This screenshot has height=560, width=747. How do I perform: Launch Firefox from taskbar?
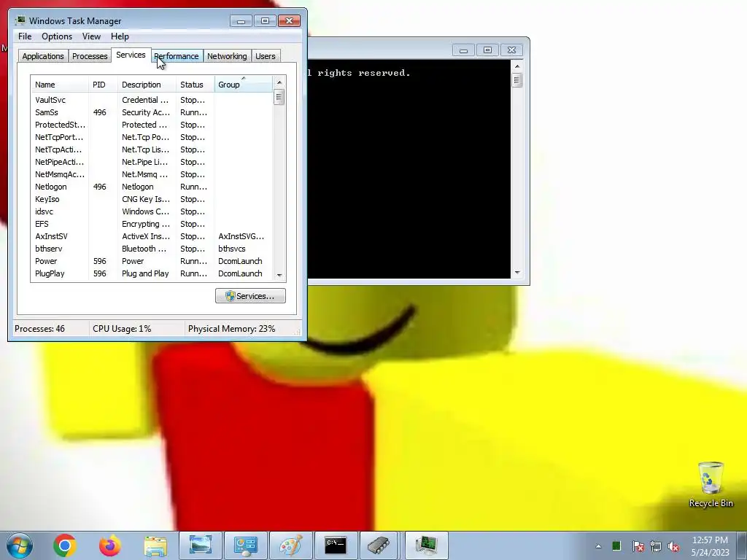[110, 545]
